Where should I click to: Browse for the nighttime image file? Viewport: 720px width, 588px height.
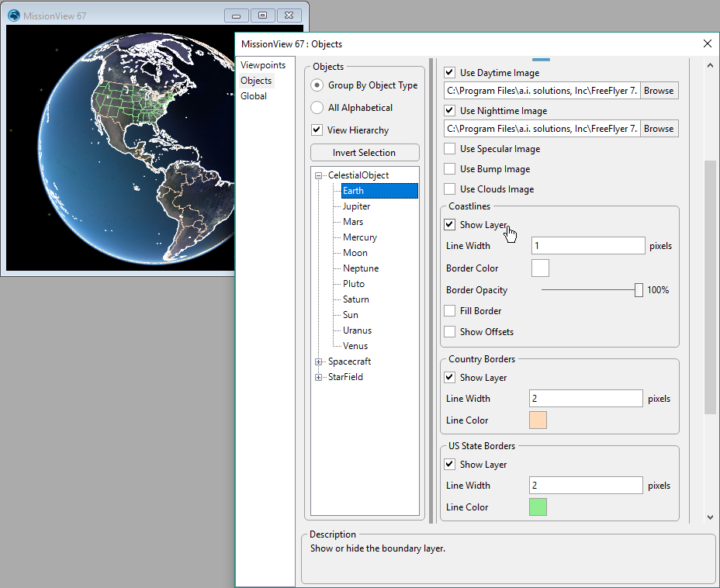[659, 129]
